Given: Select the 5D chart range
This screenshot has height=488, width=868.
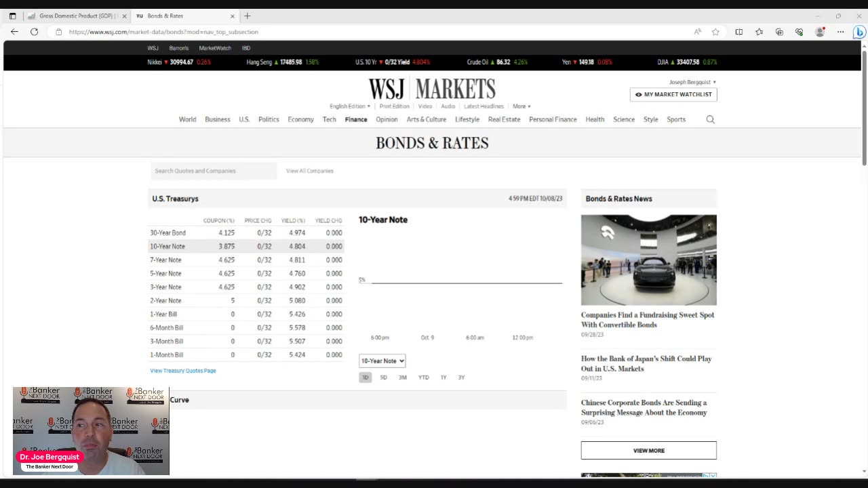Looking at the screenshot, I should point(383,378).
